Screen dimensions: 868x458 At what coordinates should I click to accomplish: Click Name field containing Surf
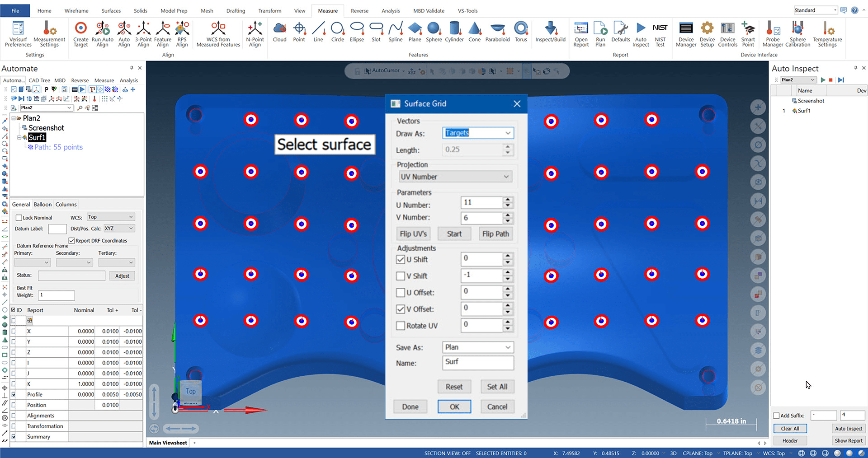click(x=478, y=363)
